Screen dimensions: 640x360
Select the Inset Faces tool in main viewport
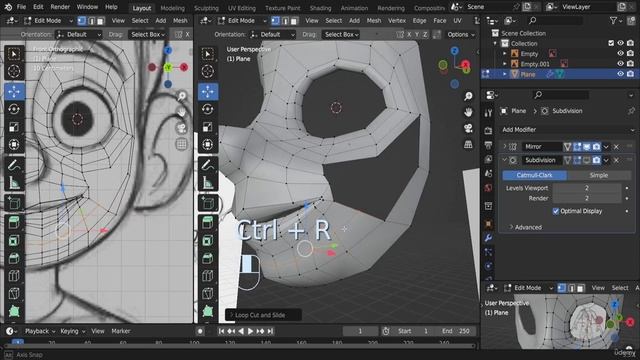(208, 240)
